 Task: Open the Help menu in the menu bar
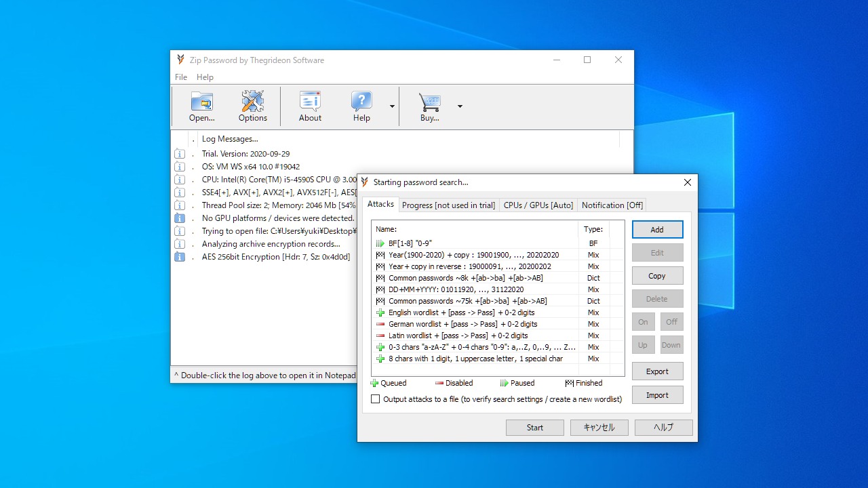click(205, 77)
